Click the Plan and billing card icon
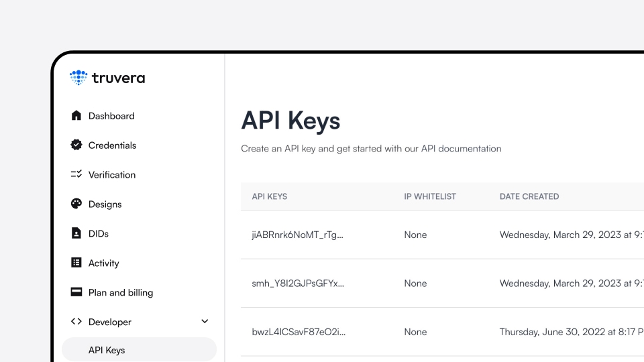The width and height of the screenshot is (644, 362). 76,292
